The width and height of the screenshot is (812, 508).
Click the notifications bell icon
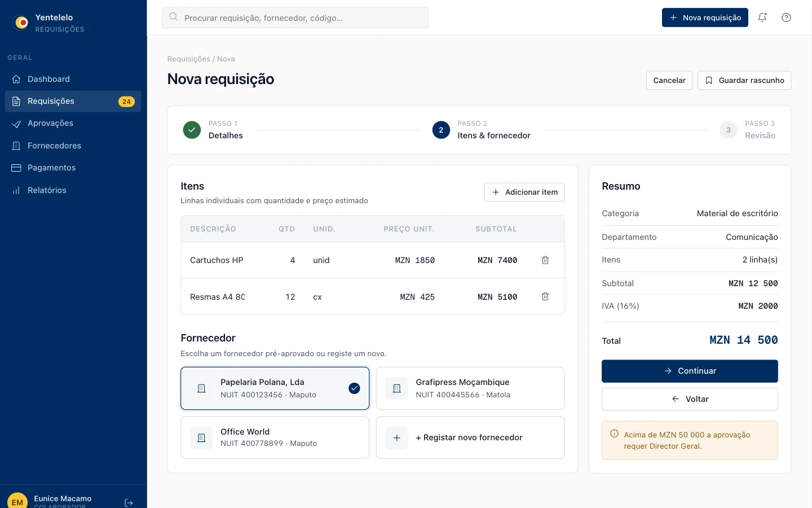point(762,17)
